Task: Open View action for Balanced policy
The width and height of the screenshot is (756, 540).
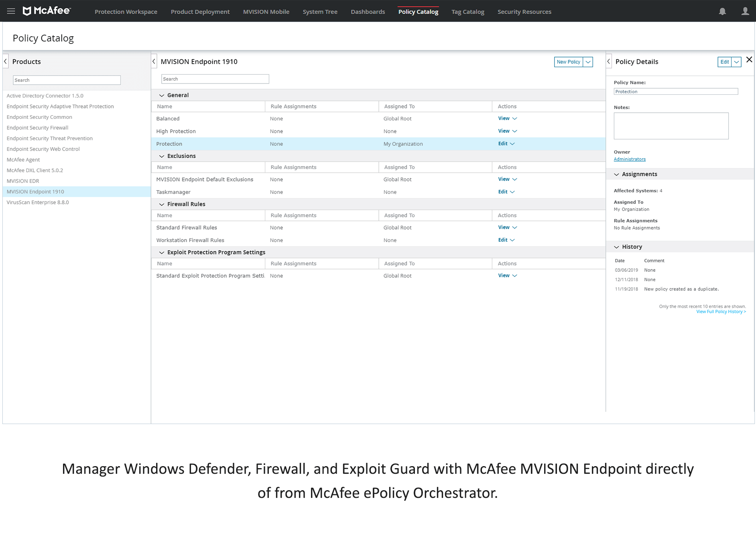Action: [507, 118]
